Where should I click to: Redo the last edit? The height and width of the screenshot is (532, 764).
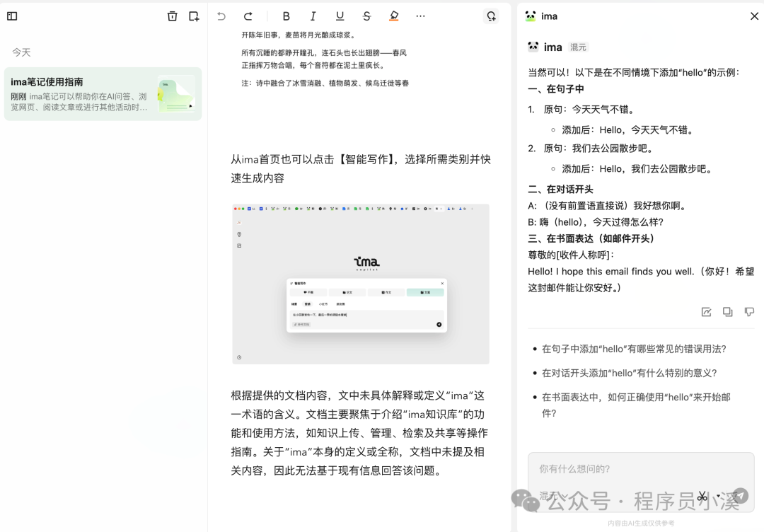[247, 16]
